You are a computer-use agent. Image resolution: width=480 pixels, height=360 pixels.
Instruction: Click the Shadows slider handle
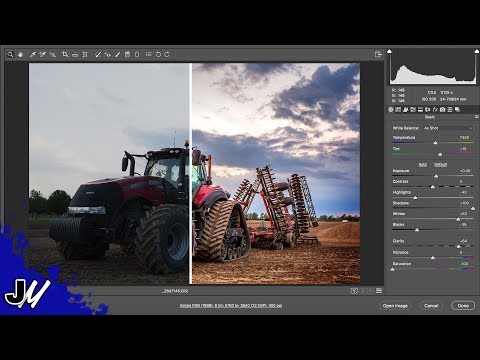[473, 208]
